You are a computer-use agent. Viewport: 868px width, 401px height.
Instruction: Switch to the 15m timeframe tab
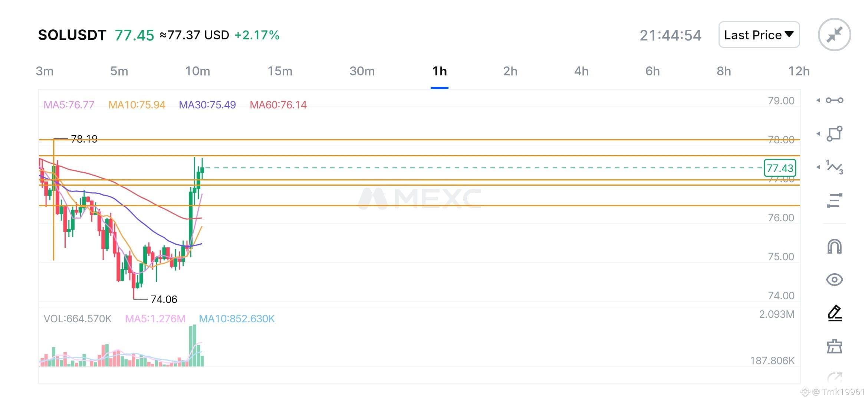pyautogui.click(x=280, y=71)
